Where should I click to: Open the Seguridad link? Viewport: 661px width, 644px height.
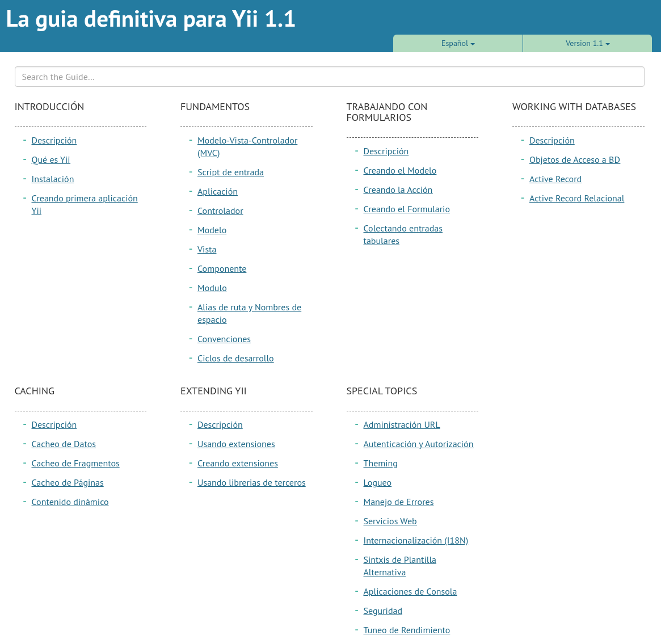383,611
